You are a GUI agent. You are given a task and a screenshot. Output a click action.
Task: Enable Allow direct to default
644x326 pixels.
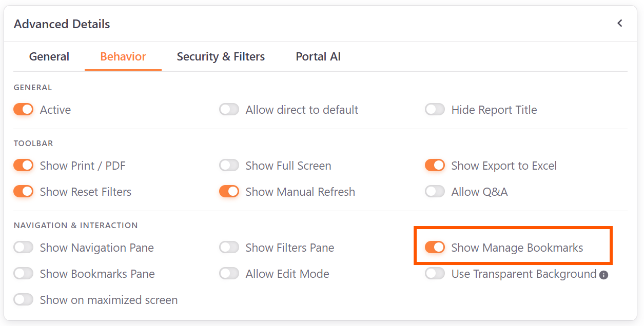pyautogui.click(x=229, y=109)
